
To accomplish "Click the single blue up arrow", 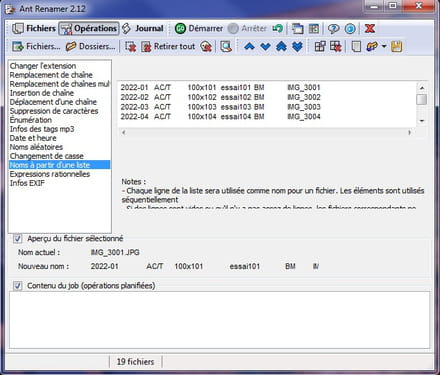I will point(249,46).
